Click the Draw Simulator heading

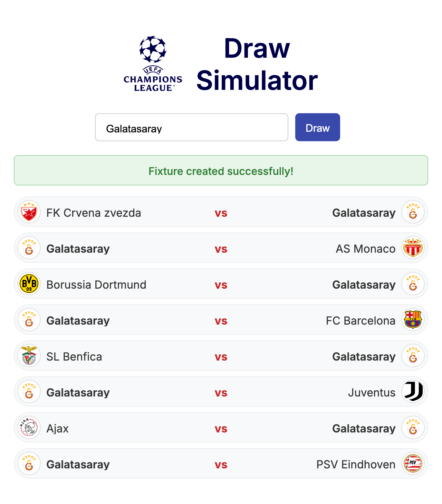(257, 64)
